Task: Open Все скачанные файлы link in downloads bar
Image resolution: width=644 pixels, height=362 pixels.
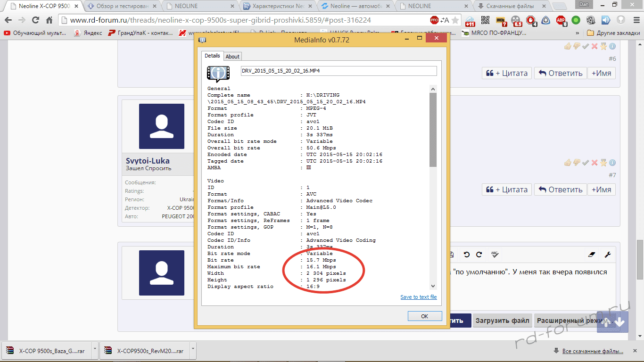Action: pos(593,351)
